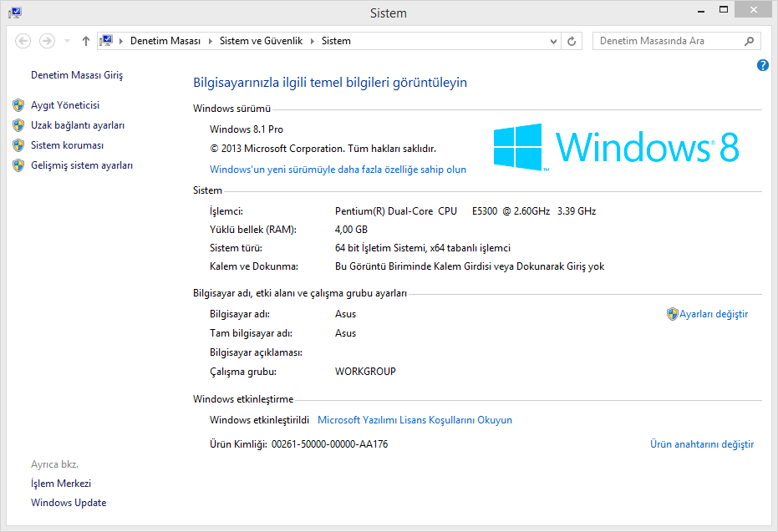Click Asus value beside Bilgisayar adı
Viewport: 778px width, 532px height.
(x=345, y=314)
